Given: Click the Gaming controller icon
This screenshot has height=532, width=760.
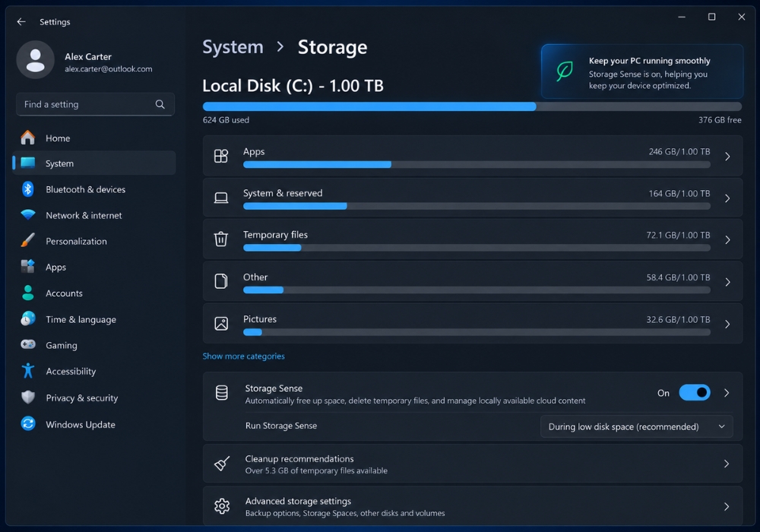Looking at the screenshot, I should click(27, 344).
